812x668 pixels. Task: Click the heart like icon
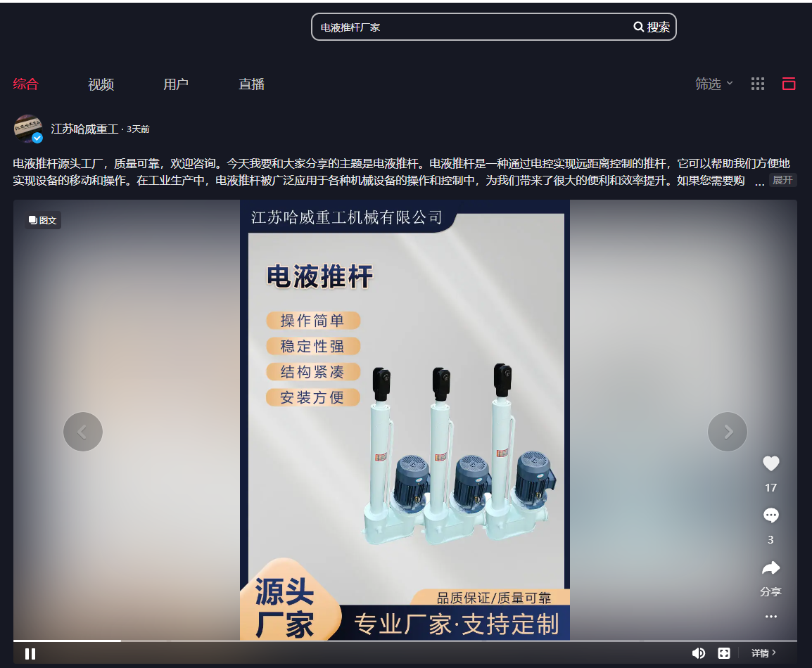pos(771,463)
